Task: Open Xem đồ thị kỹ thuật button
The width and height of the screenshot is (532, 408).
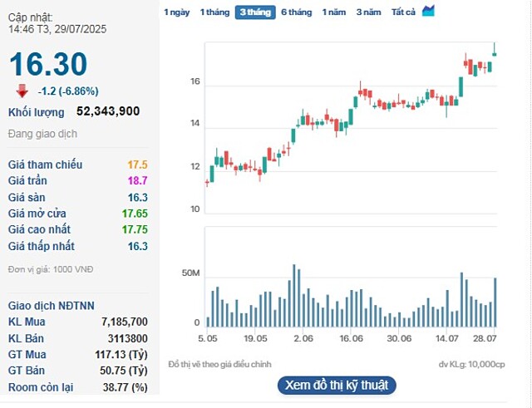Action: [x=336, y=386]
